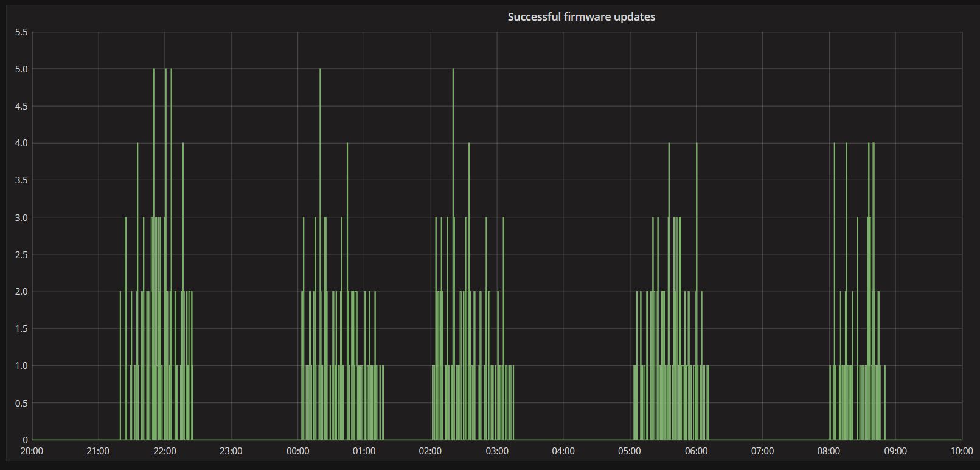Click the 4.0 spike tip between 02:00 and 03:00
980x470 pixels.
click(x=468, y=144)
